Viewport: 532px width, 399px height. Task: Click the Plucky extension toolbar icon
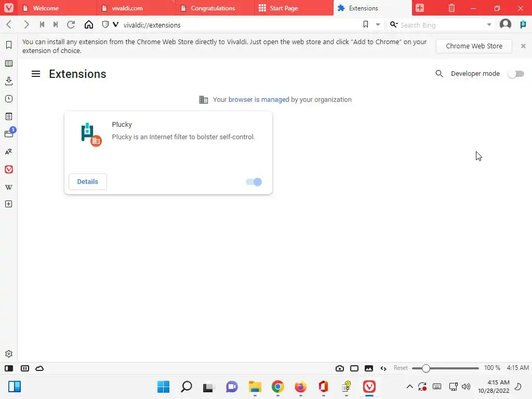point(523,24)
